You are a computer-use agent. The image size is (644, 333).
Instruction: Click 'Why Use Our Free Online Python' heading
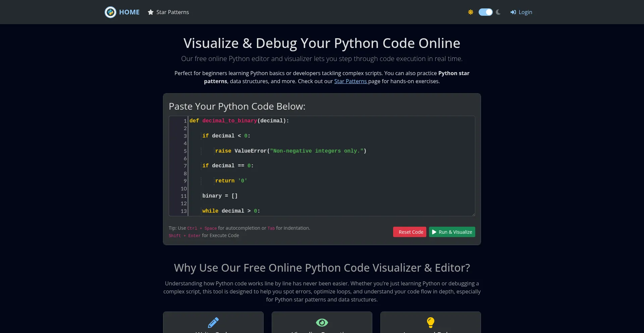click(x=322, y=268)
